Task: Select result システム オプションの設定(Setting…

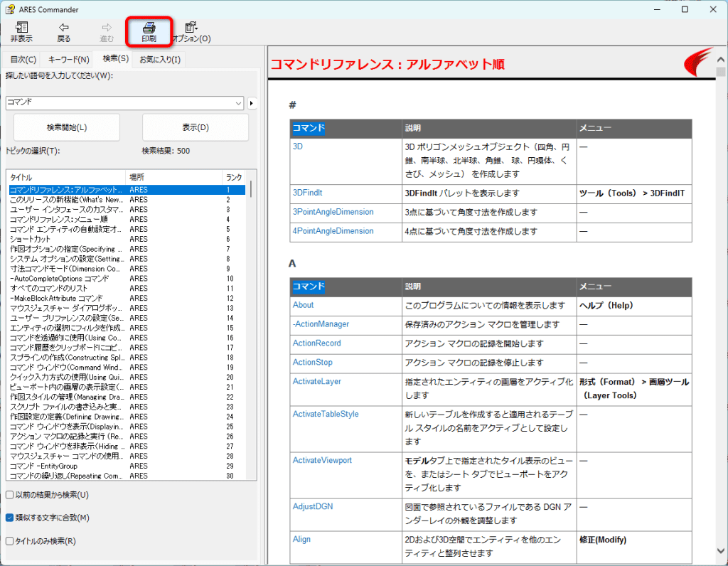Action: coord(127,259)
